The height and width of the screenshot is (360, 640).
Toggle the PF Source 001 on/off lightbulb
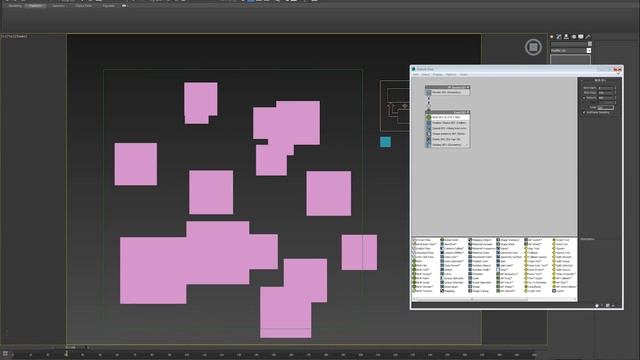click(x=468, y=87)
